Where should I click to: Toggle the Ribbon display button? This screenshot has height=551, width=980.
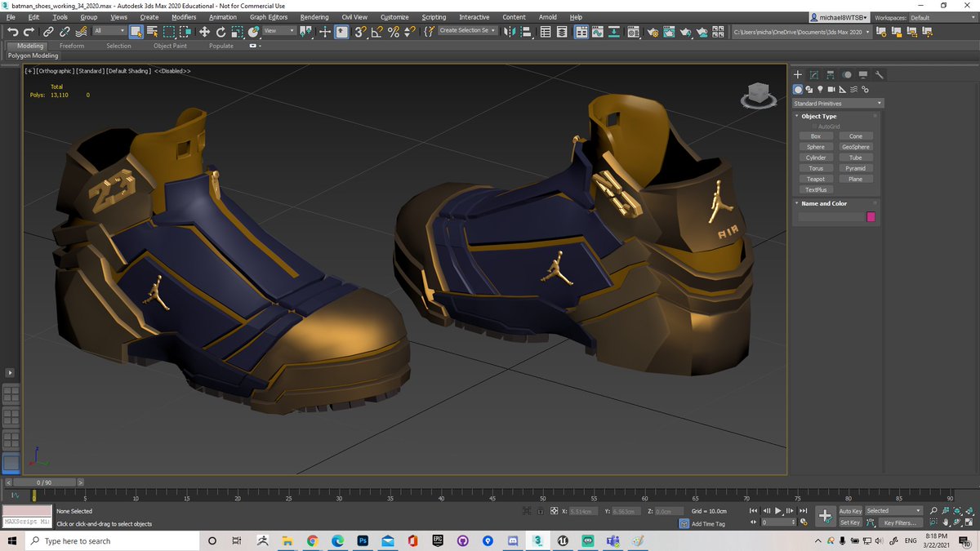click(581, 31)
